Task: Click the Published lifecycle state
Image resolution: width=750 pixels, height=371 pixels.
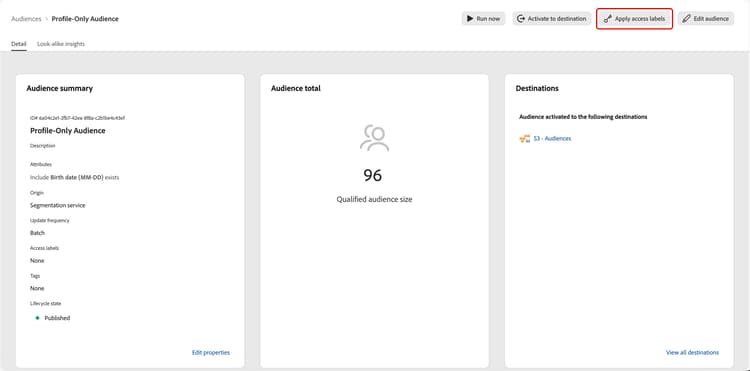Action: (x=57, y=318)
